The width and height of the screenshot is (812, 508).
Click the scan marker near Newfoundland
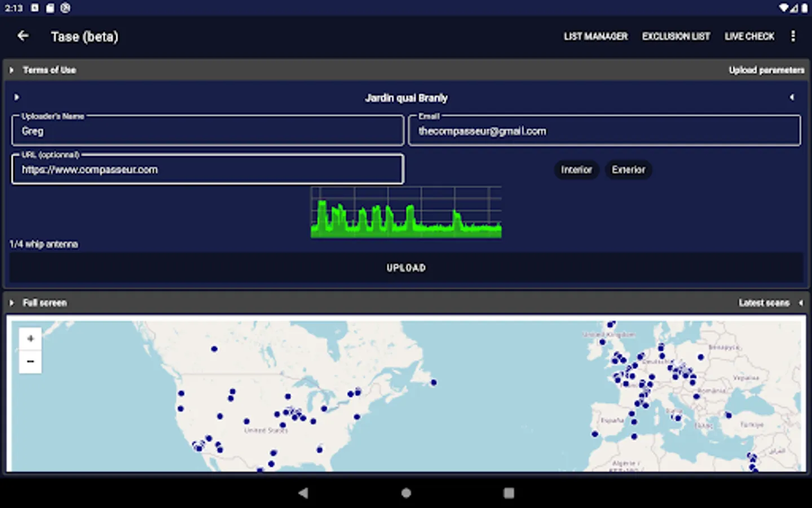click(434, 383)
